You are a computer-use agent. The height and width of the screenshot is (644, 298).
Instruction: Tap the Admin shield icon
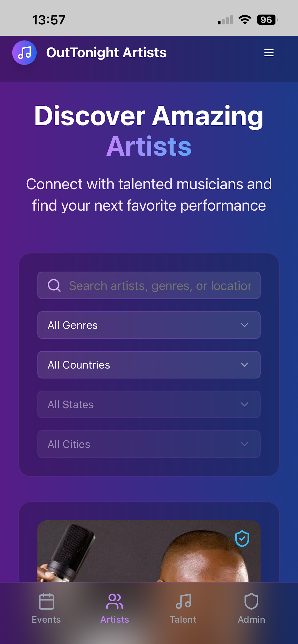point(251,601)
